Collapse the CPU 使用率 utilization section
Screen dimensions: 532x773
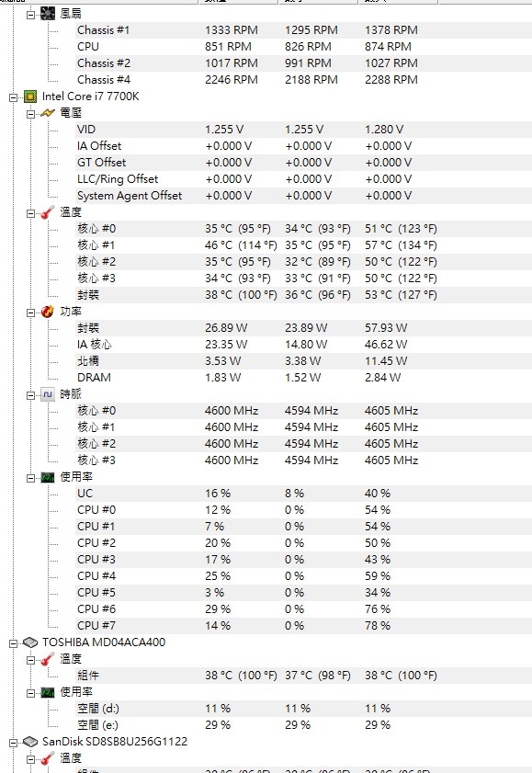click(30, 478)
